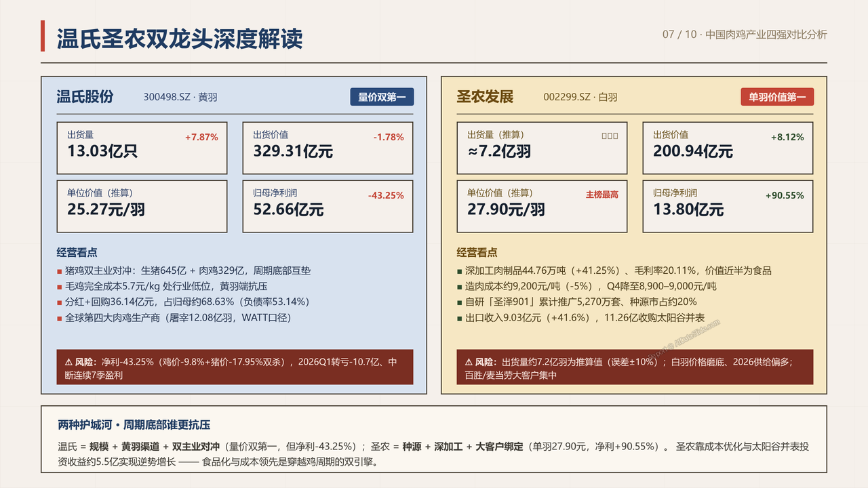Select the value 25.27元/羽
The width and height of the screenshot is (868, 488).
(x=106, y=209)
